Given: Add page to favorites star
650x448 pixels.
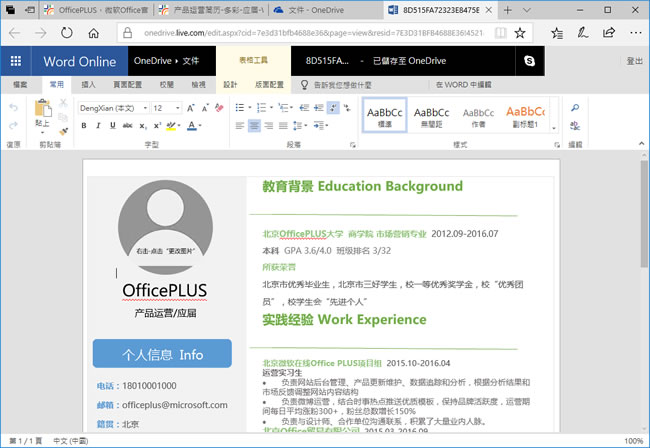Looking at the screenshot, I should (x=520, y=33).
